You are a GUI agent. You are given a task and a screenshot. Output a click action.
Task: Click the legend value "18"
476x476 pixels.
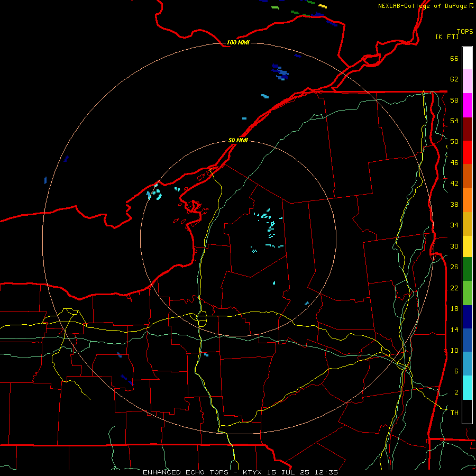454,309
